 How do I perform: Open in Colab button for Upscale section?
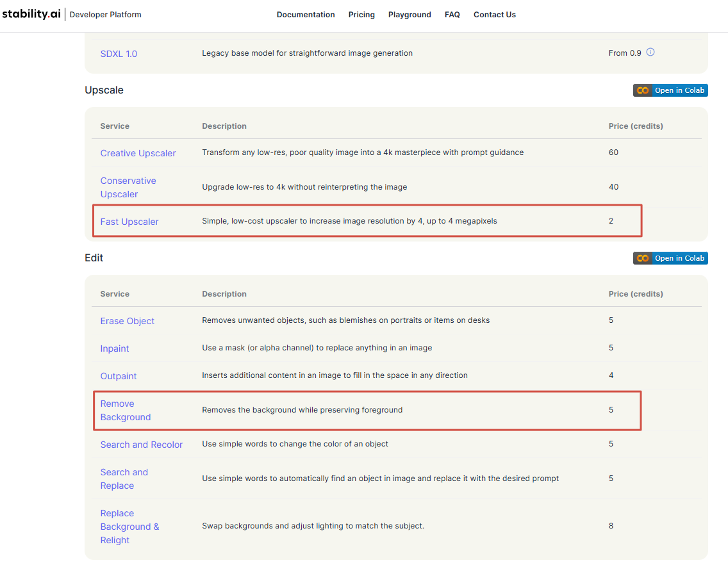tap(670, 90)
